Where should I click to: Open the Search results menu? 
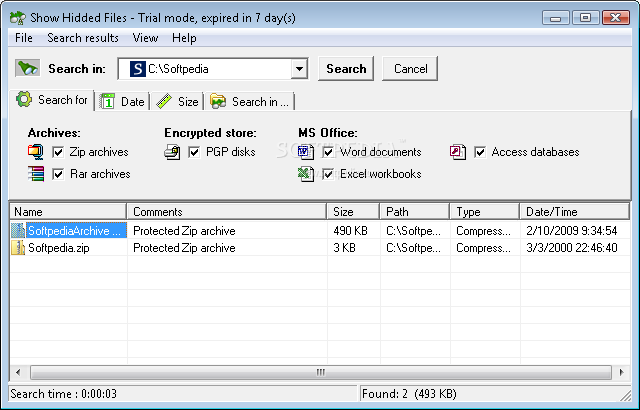click(83, 38)
